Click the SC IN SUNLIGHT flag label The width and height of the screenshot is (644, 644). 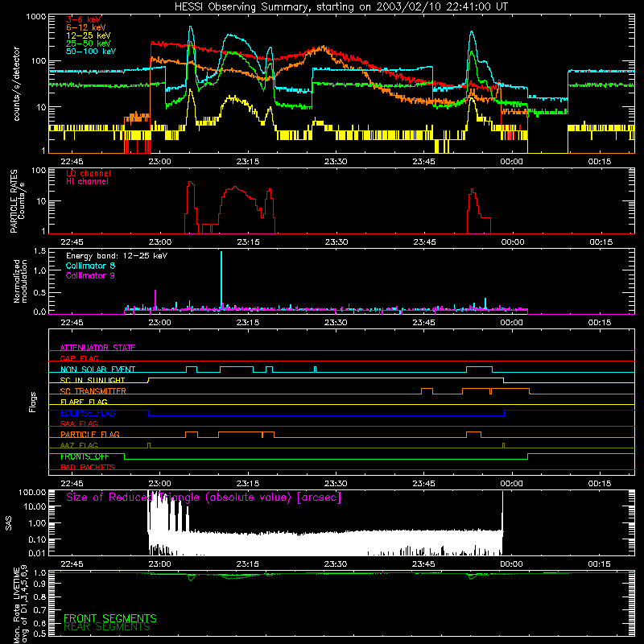click(x=93, y=380)
